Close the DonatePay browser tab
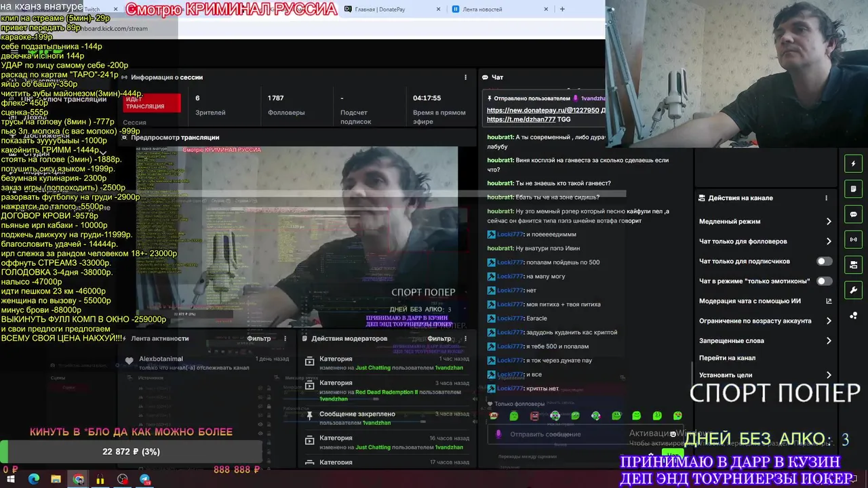 tap(438, 9)
